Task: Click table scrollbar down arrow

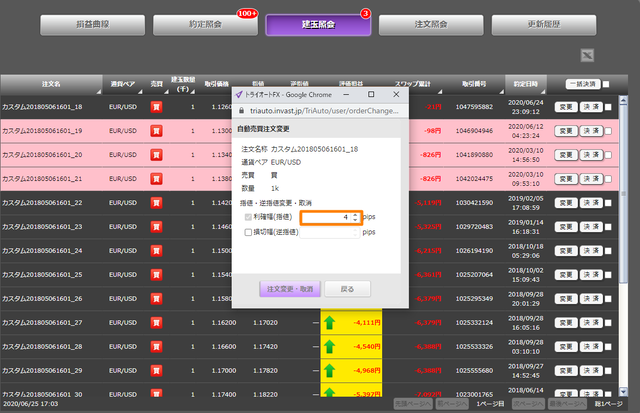Action: point(623,392)
